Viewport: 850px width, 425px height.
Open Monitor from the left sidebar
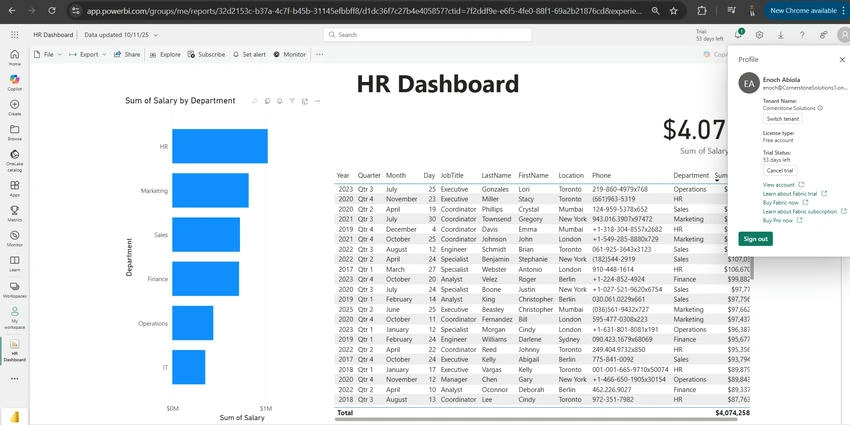[x=15, y=239]
